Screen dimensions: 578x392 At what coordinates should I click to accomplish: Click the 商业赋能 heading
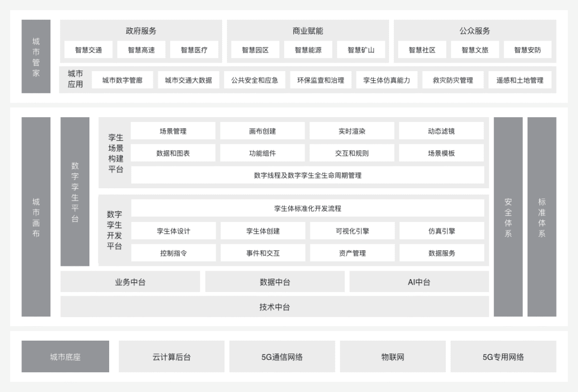coord(308,31)
